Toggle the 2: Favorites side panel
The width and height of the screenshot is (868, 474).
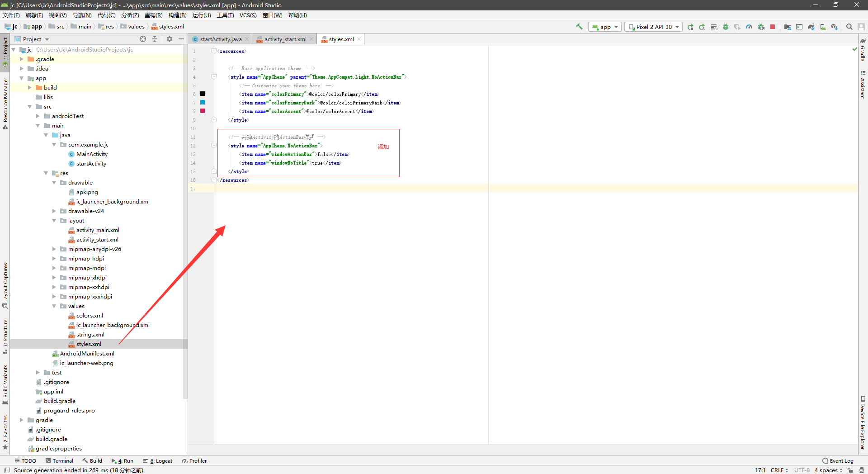[x=5, y=432]
